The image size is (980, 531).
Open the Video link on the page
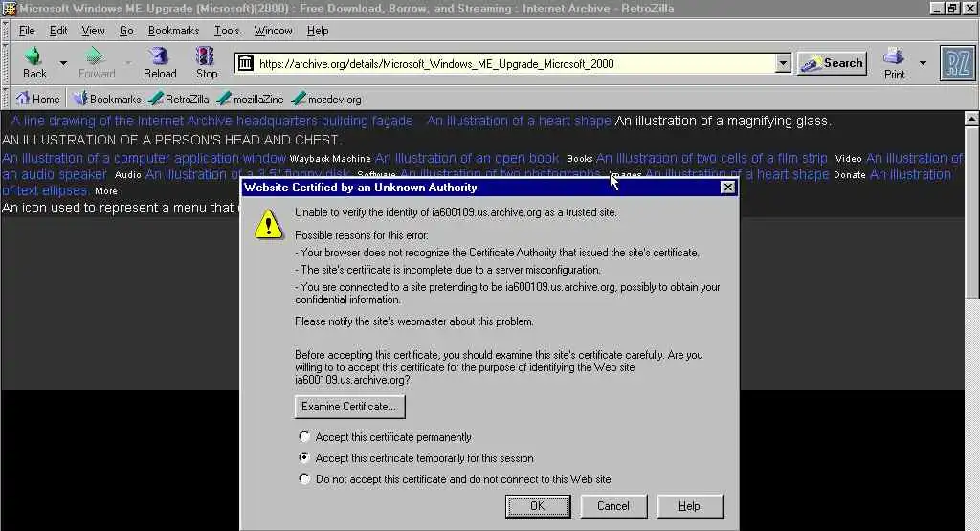tap(848, 159)
